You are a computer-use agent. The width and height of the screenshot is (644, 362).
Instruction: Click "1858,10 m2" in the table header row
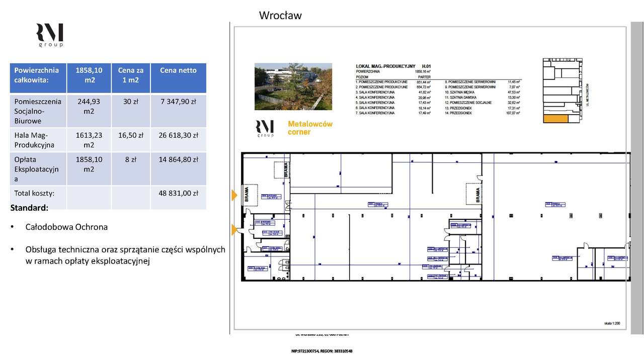[x=89, y=78]
